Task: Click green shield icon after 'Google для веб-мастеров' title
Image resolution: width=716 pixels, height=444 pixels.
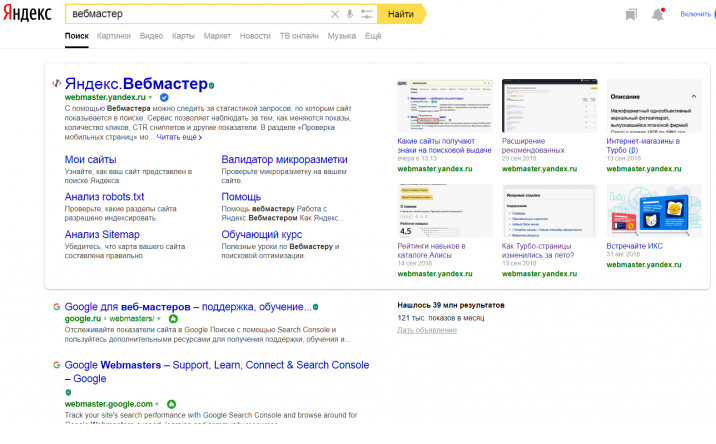Action: pyautogui.click(x=316, y=307)
